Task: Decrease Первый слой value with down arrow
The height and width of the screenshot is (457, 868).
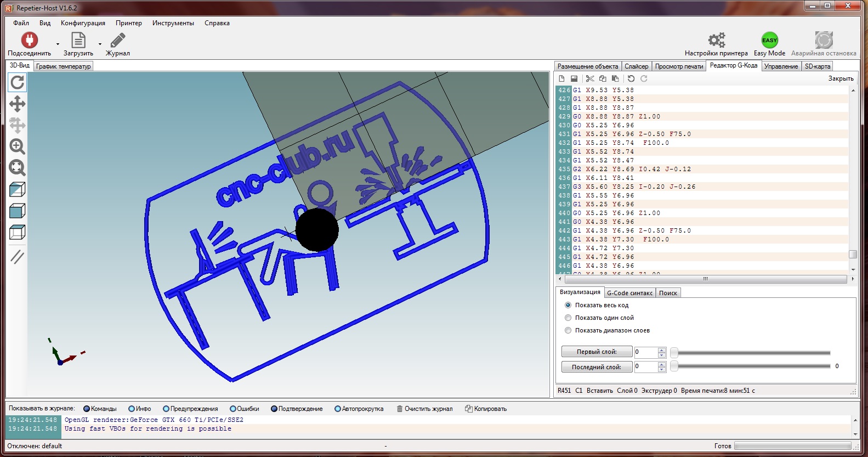Action: click(662, 355)
